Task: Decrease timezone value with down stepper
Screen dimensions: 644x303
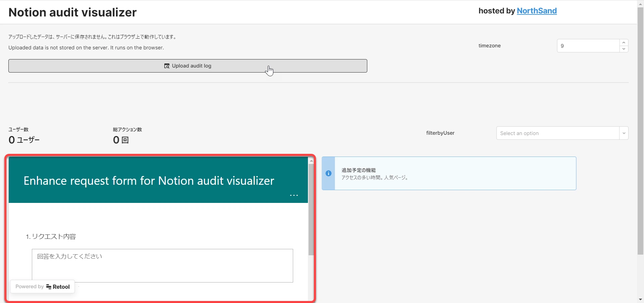Action: (624, 49)
